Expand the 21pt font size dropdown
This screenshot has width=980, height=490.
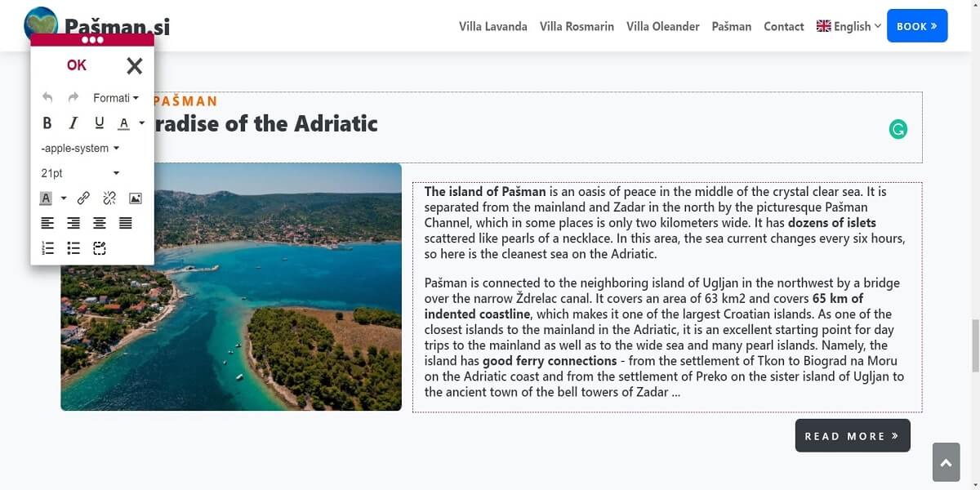(x=80, y=173)
